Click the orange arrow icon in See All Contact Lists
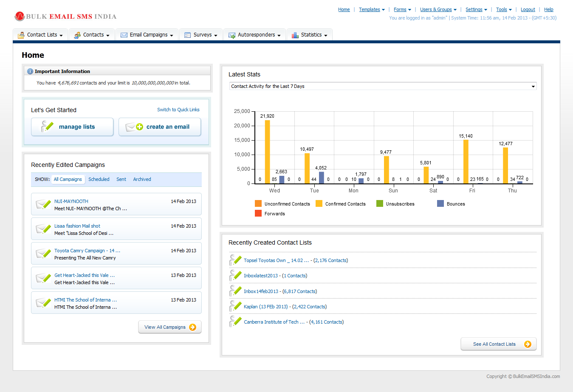The height and width of the screenshot is (392, 573). pyautogui.click(x=528, y=344)
